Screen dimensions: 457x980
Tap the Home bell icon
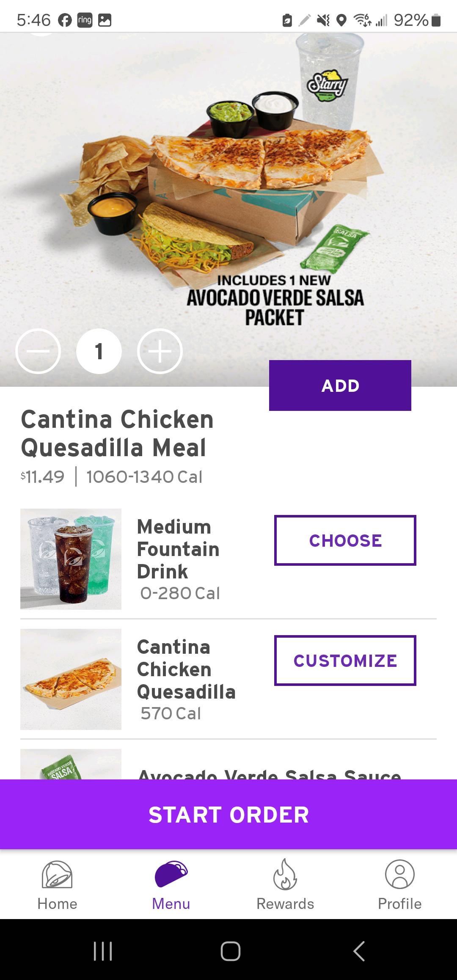pos(57,875)
